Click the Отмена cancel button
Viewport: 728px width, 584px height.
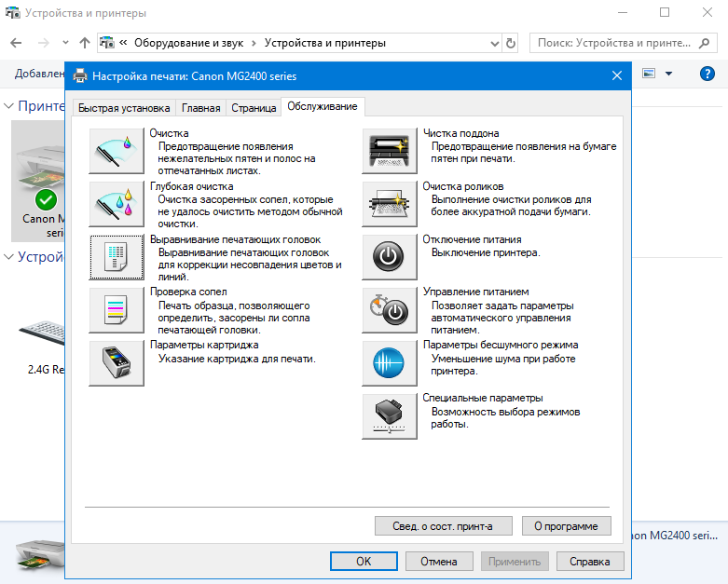click(x=439, y=562)
